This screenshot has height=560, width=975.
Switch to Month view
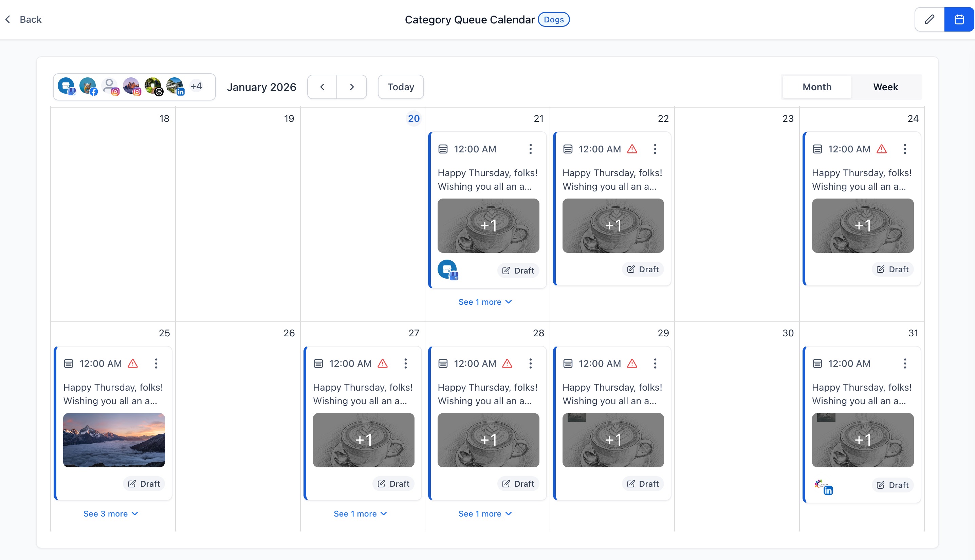[x=817, y=87]
